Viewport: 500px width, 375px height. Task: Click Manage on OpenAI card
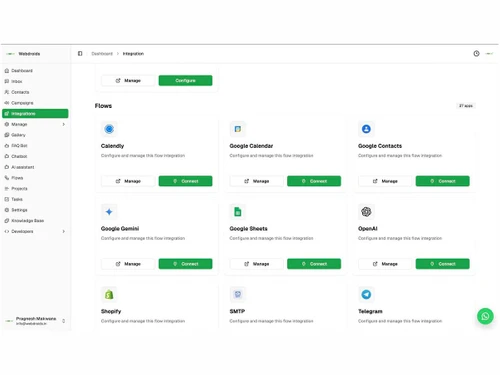(x=385, y=264)
